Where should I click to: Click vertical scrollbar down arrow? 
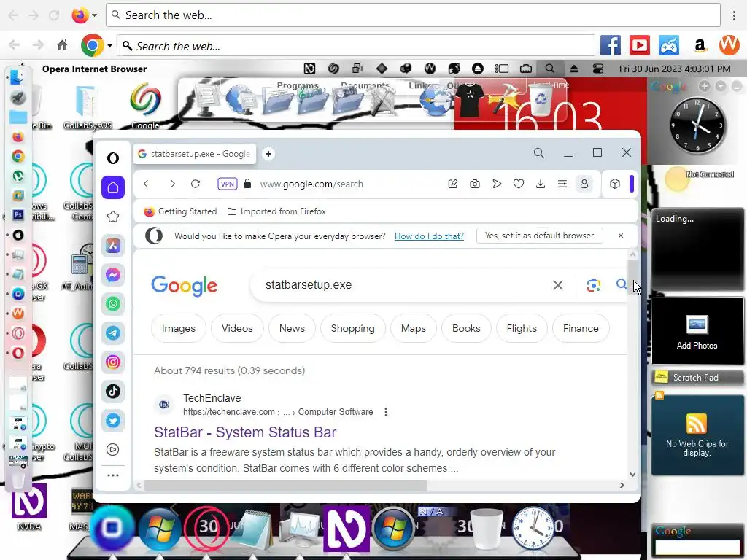pos(632,474)
